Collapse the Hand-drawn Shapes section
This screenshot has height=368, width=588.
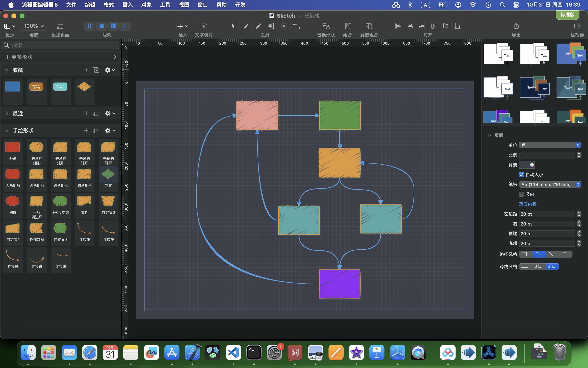7,131
